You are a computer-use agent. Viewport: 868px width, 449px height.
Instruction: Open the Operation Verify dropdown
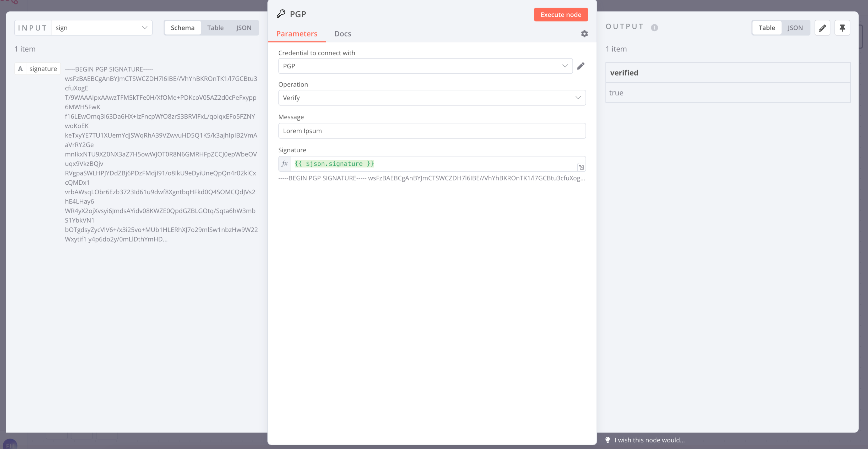click(x=432, y=98)
